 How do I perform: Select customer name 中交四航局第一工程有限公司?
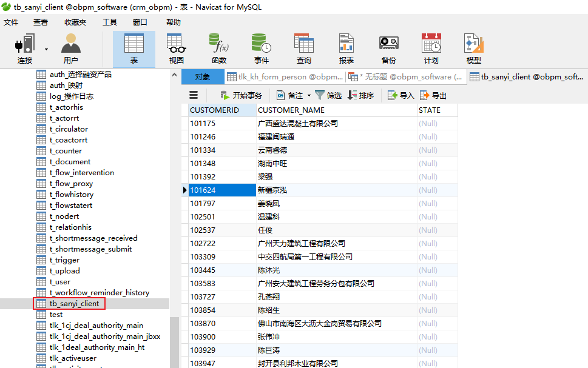click(336, 256)
